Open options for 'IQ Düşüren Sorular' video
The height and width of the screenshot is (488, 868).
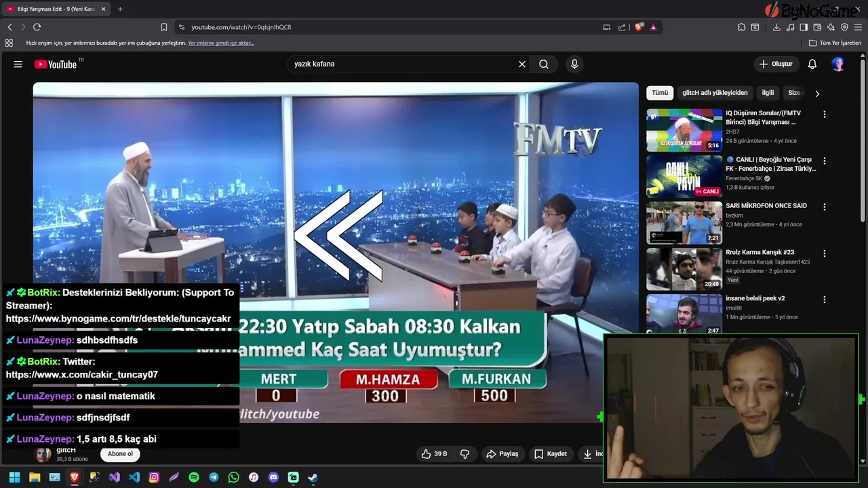coord(825,115)
